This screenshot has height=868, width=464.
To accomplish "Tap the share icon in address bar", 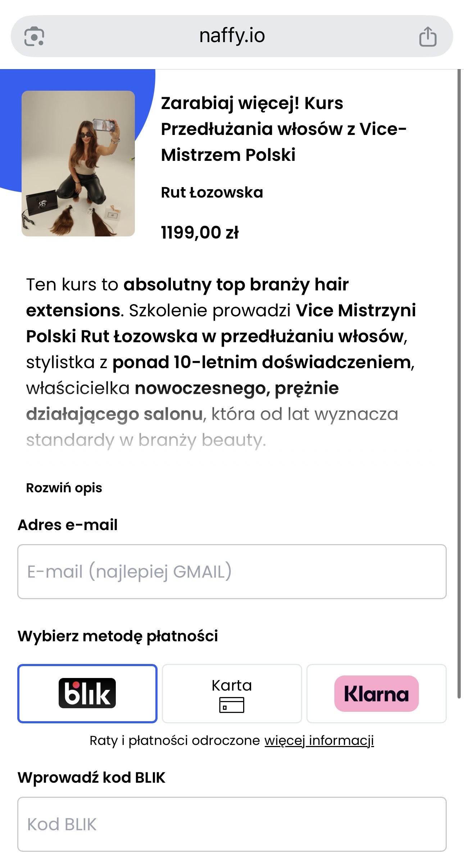I will (x=428, y=37).
